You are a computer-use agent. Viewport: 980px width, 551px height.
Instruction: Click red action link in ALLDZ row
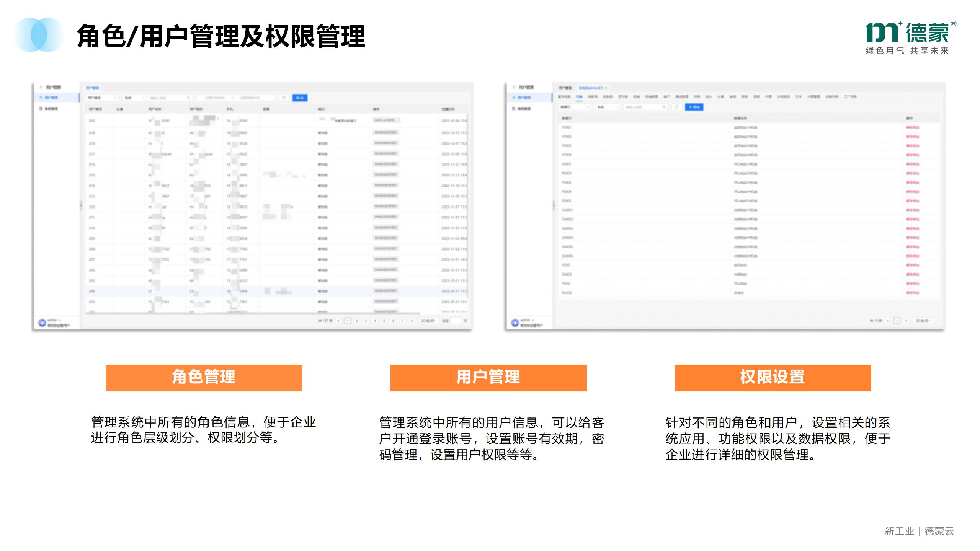913,293
